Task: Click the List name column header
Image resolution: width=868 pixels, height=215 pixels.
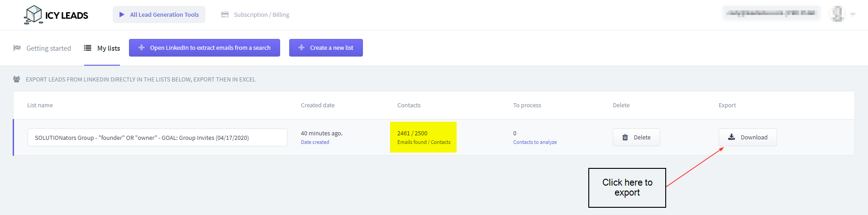Action: point(40,105)
